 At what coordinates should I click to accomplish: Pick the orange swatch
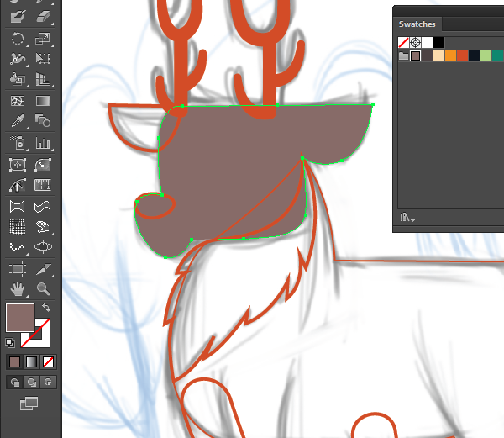(x=450, y=56)
